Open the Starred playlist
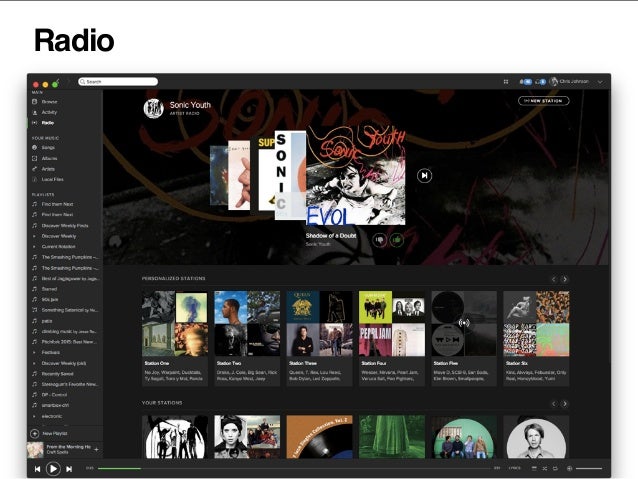This screenshot has height=479, width=638. click(x=49, y=289)
